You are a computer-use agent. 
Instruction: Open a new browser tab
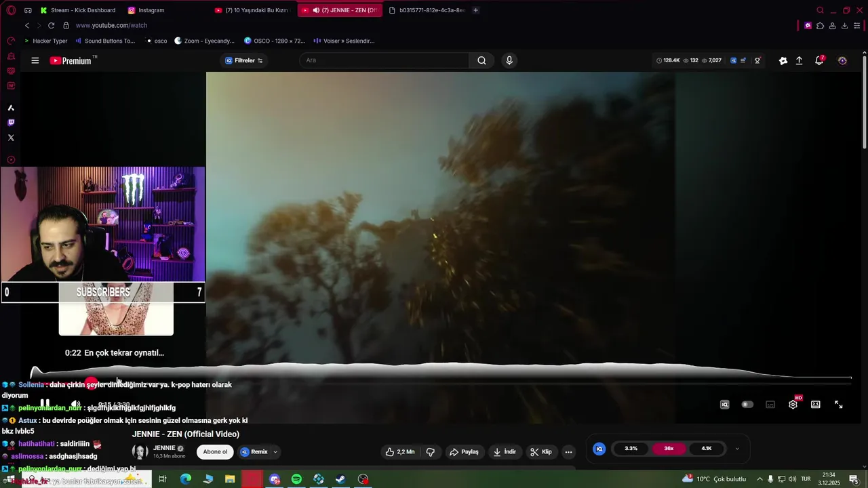475,10
